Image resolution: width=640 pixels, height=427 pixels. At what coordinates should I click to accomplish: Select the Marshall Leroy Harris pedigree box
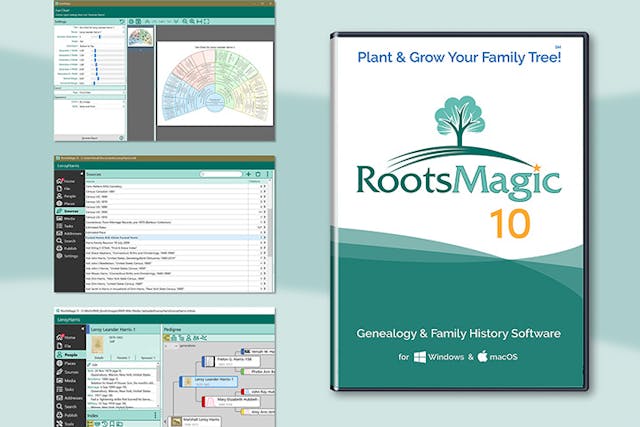tap(196, 421)
